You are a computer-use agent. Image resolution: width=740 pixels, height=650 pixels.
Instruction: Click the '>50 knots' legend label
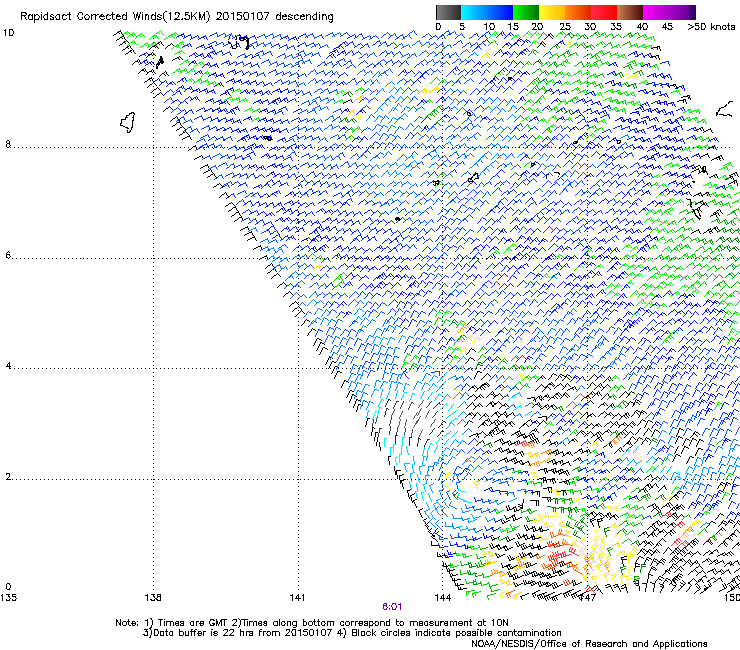[711, 27]
